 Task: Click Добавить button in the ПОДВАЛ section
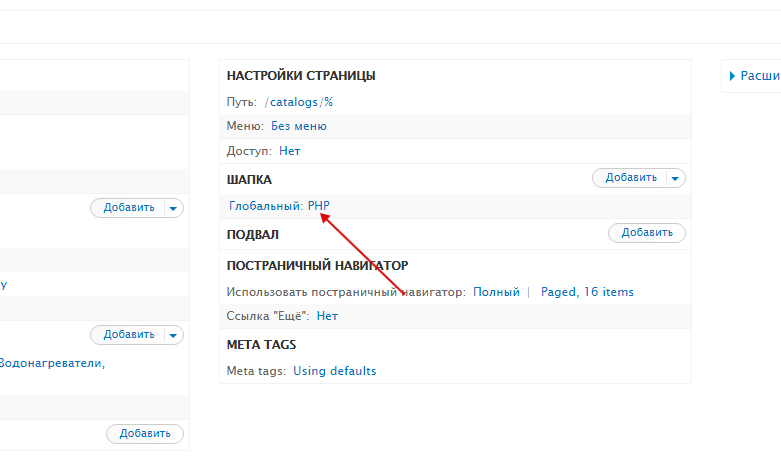coord(646,233)
